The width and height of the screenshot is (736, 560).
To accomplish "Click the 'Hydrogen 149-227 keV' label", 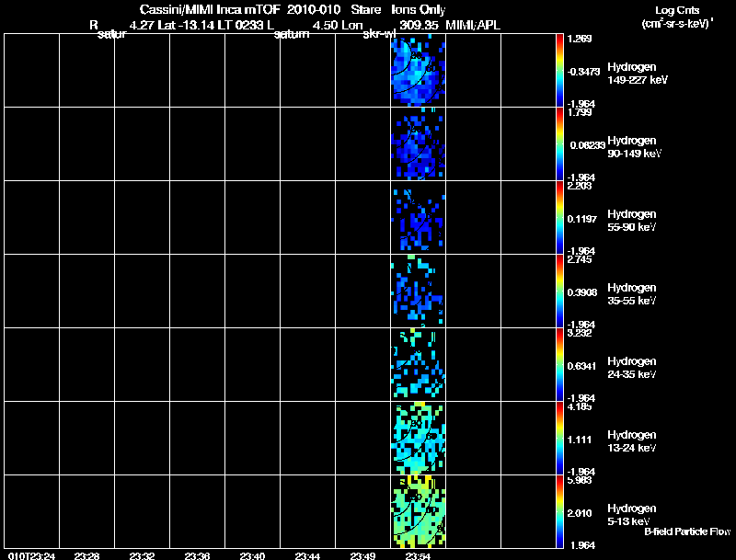I will coord(638,74).
